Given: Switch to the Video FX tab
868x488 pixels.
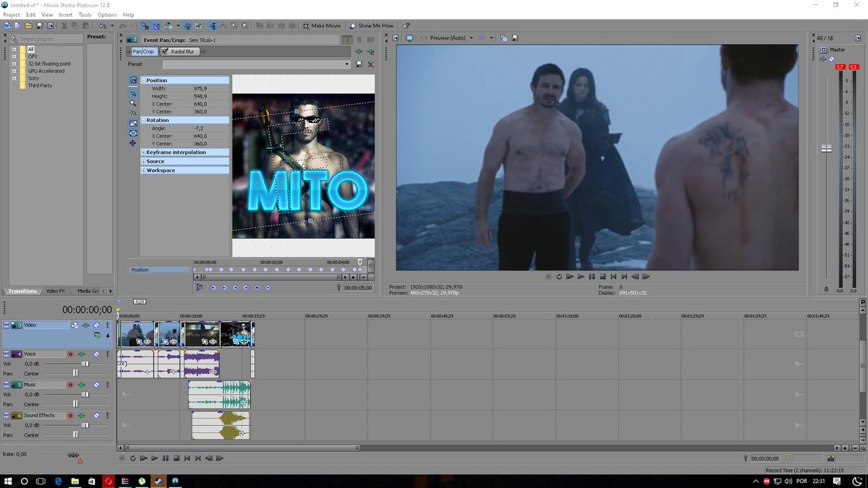Looking at the screenshot, I should click(x=56, y=291).
